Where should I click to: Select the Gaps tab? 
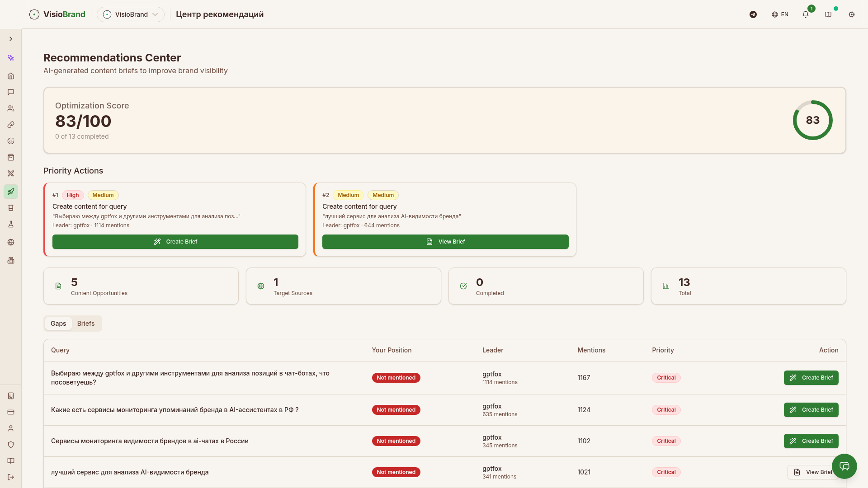pyautogui.click(x=58, y=324)
